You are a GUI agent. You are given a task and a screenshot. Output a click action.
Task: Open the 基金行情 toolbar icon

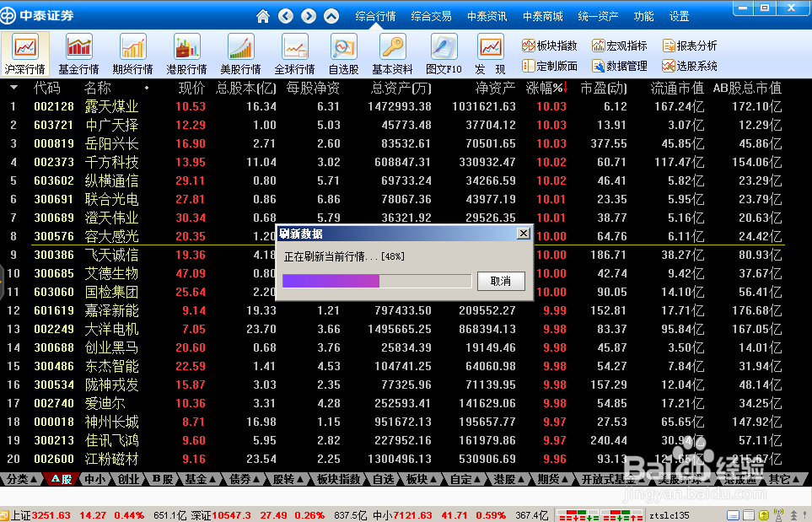point(78,54)
